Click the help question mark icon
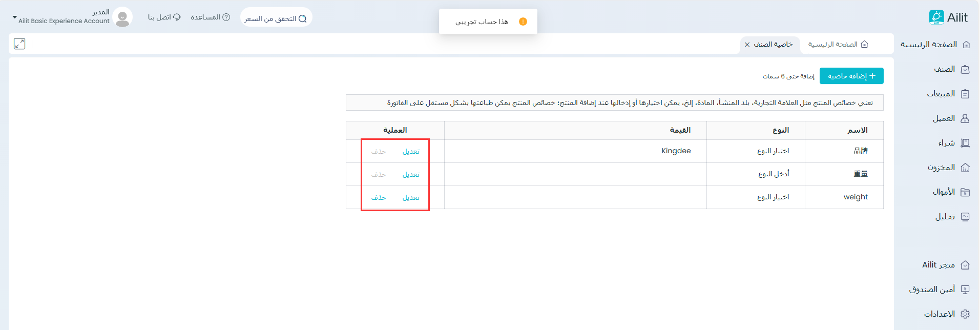 [x=226, y=17]
